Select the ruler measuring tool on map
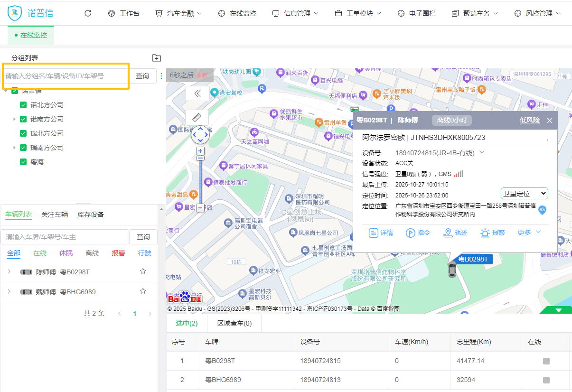The image size is (572, 392). 197,117
